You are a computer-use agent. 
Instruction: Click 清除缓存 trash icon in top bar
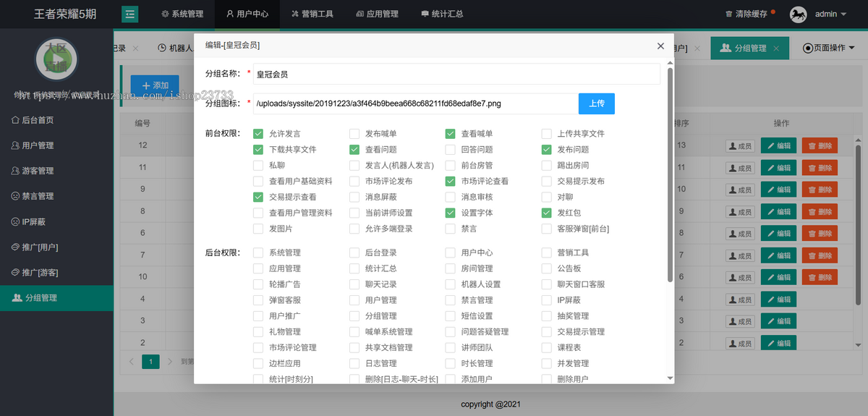point(728,14)
